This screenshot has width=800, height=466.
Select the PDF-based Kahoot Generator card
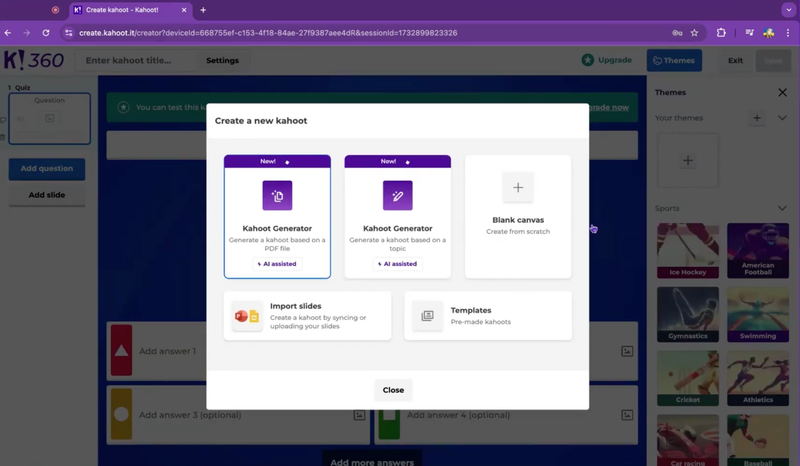(277, 216)
